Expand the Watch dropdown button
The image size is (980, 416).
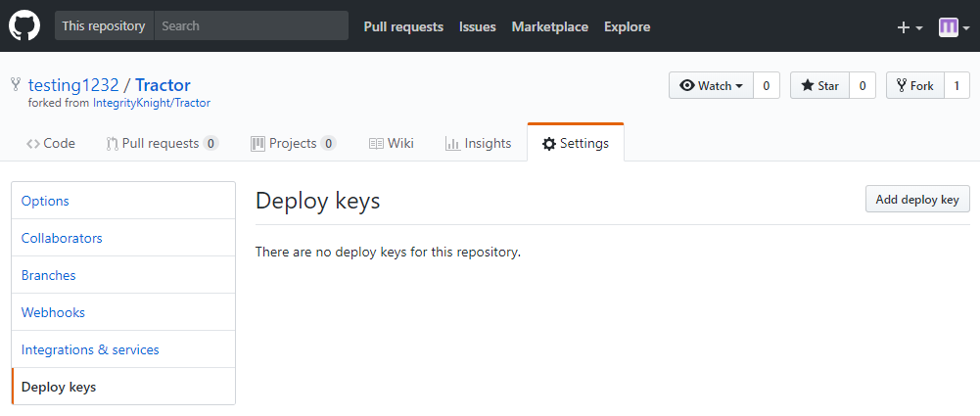click(711, 86)
